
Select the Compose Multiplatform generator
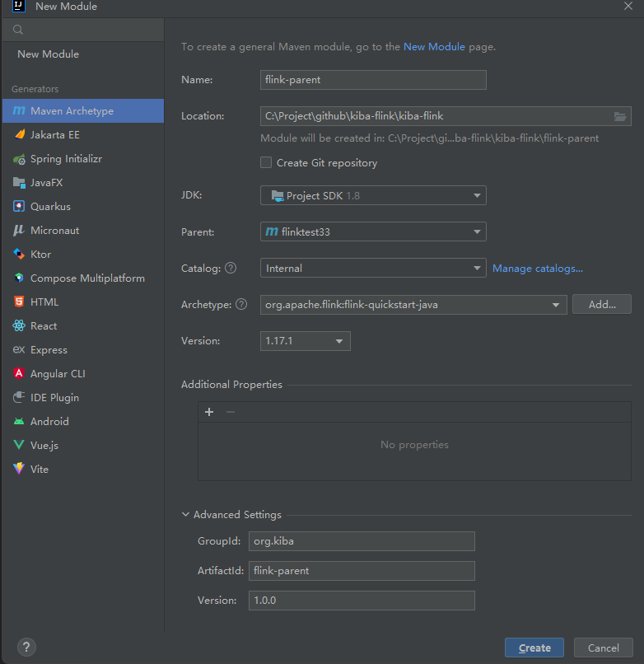83,278
